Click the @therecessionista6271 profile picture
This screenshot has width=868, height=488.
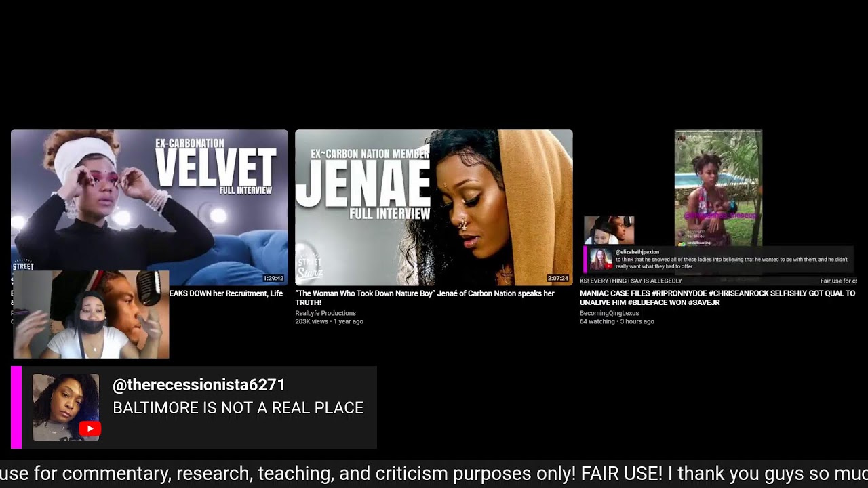click(66, 407)
